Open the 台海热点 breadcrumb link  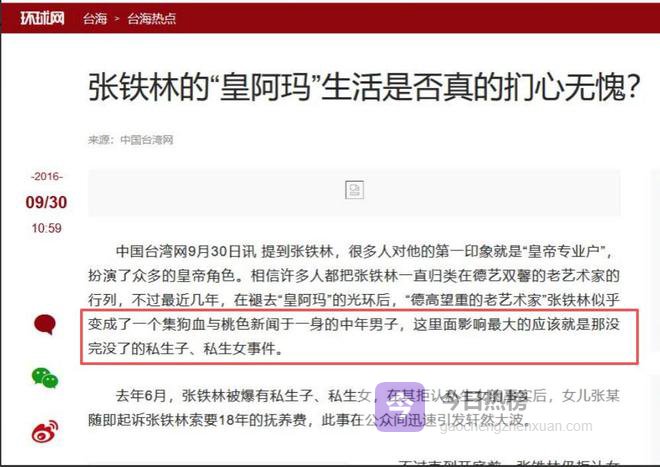click(x=152, y=19)
